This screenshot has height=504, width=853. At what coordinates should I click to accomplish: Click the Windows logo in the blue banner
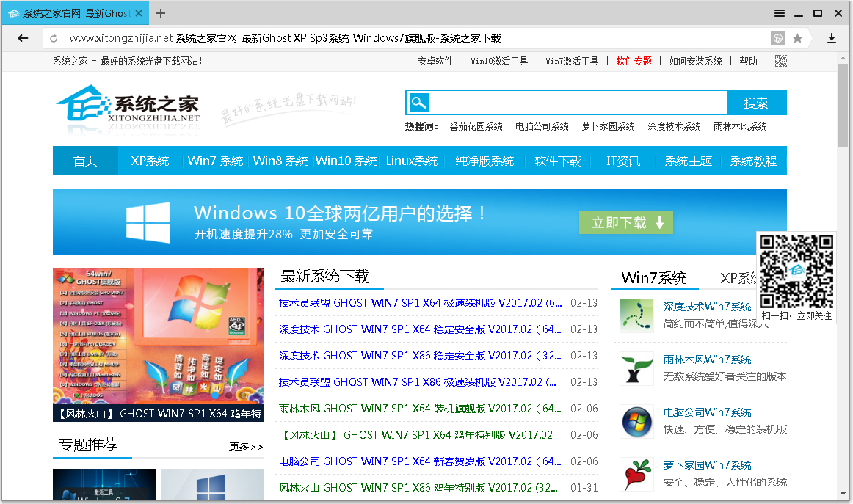click(x=149, y=220)
